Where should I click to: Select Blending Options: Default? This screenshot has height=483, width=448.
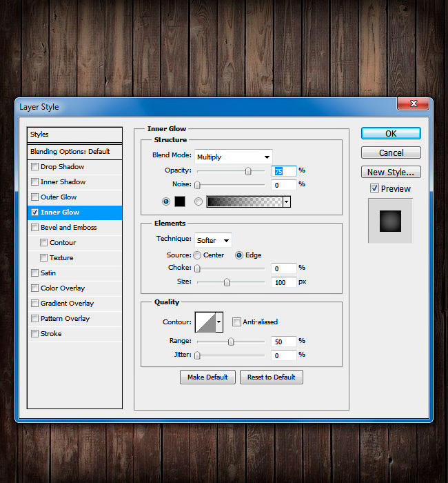click(70, 151)
